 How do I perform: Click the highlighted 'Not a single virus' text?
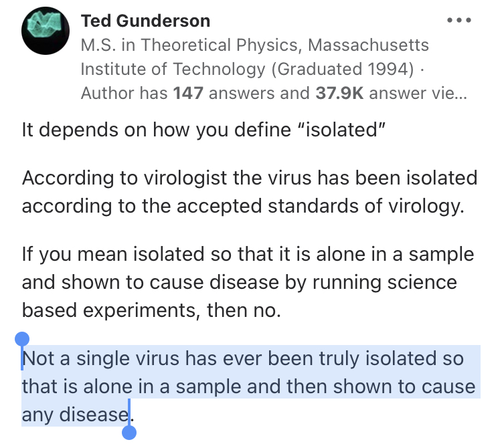(x=100, y=358)
